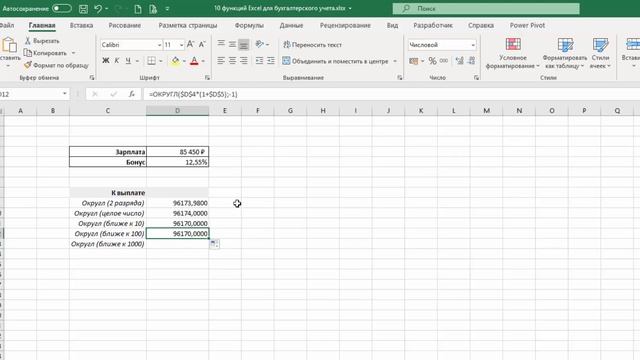Click the Save icon in title bar

(83, 9)
